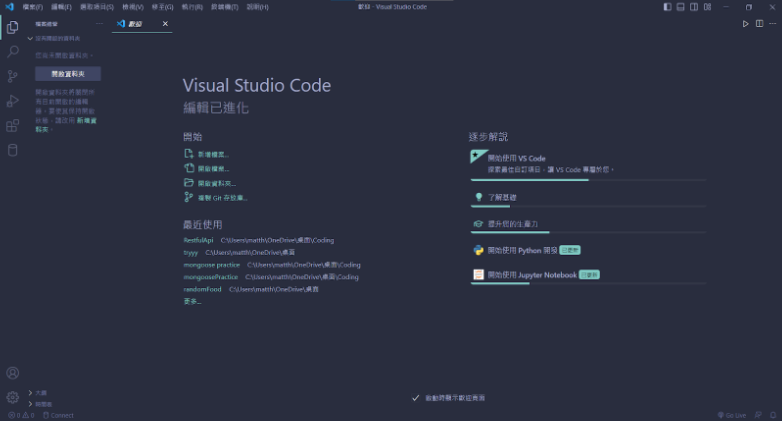This screenshot has width=782, height=422.
Task: Click the Python logo walkthrough icon
Action: pos(478,250)
